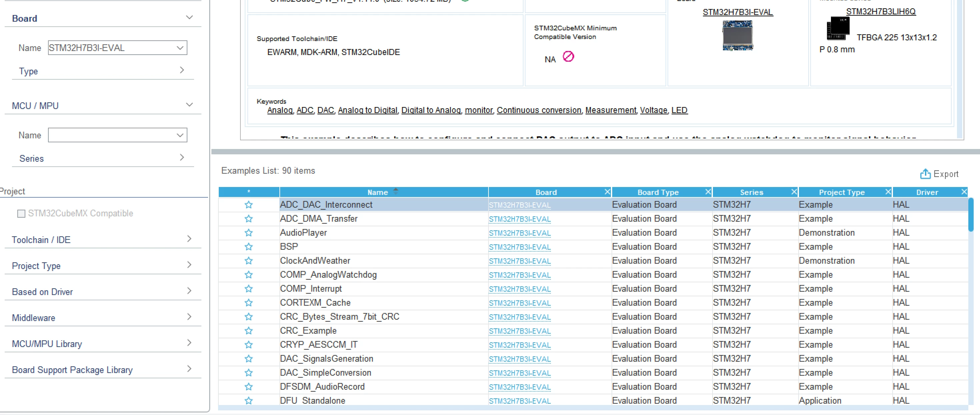Open the Board Name dropdown
980x415 pixels.
(x=180, y=48)
